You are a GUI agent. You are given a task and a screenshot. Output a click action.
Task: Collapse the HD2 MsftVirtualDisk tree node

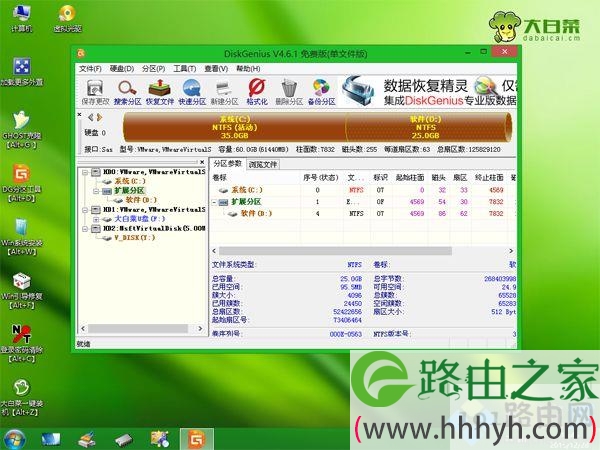[85, 229]
